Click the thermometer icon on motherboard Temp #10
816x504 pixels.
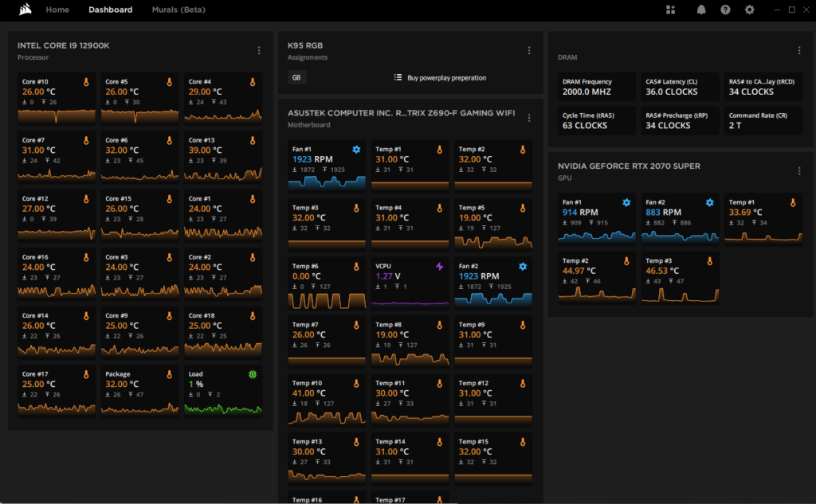coord(356,384)
